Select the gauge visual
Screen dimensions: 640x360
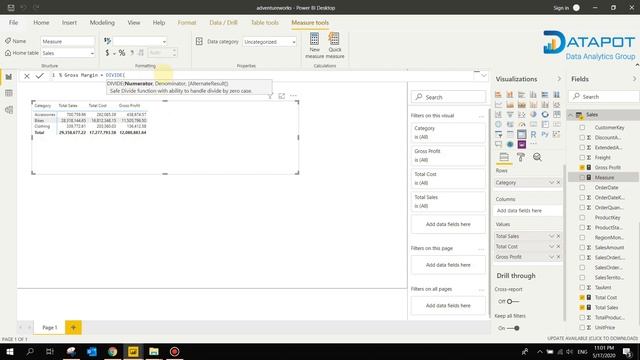point(522,124)
